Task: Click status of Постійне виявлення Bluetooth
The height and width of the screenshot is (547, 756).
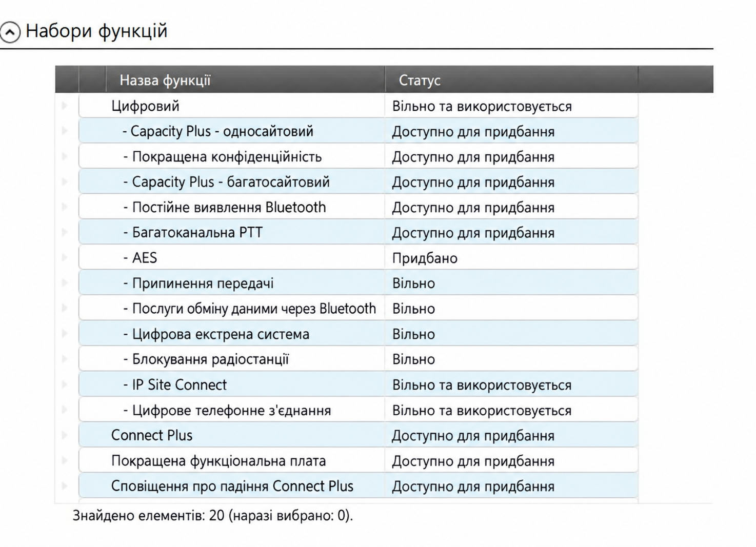Action: click(473, 208)
